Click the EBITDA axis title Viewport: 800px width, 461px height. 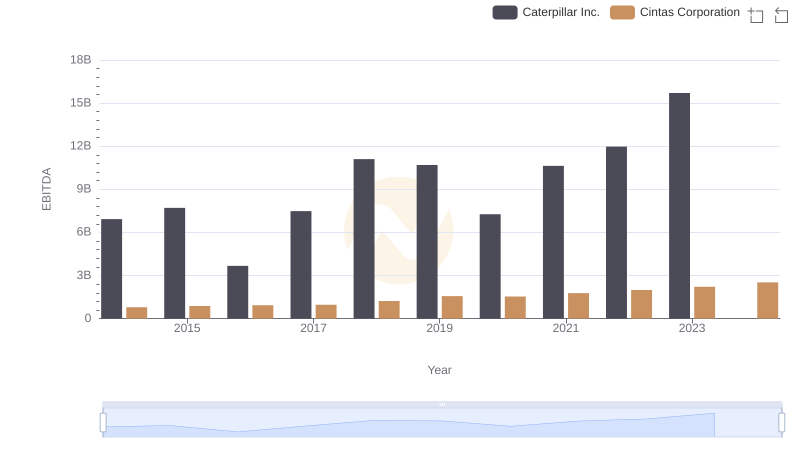[46, 189]
